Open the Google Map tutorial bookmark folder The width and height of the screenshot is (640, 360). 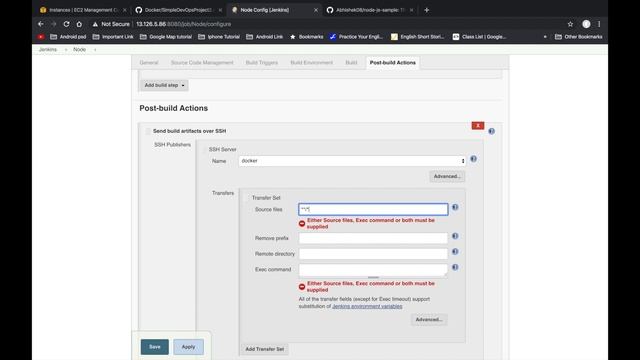166,37
